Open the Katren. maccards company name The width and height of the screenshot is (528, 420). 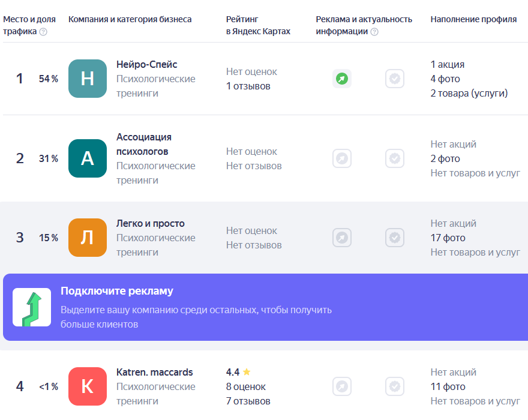(x=155, y=372)
